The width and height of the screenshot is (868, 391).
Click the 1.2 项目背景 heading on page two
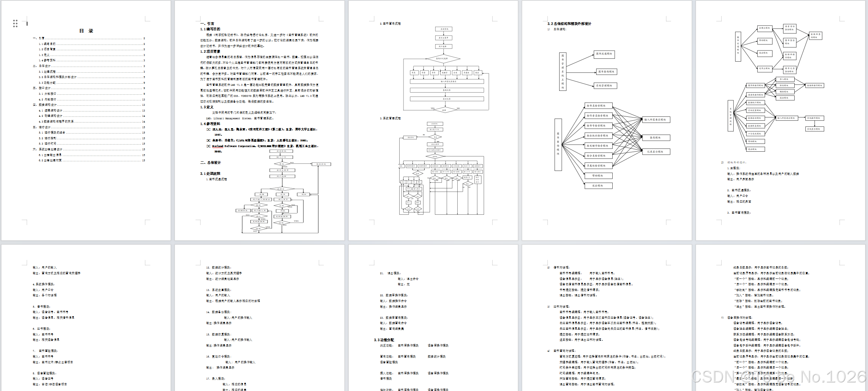coord(210,52)
